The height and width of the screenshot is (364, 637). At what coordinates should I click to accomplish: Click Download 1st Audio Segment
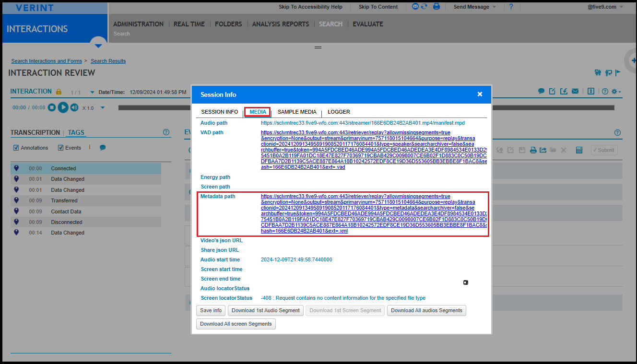(x=266, y=310)
